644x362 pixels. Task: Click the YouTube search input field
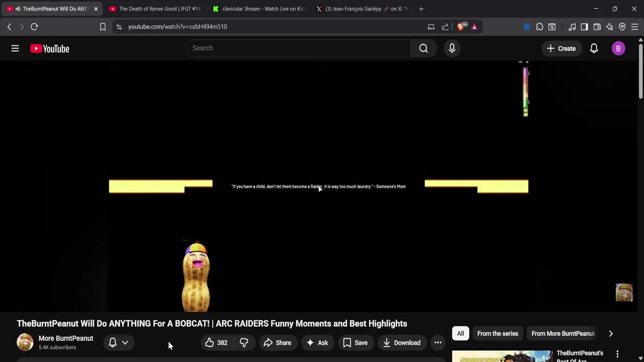click(298, 48)
